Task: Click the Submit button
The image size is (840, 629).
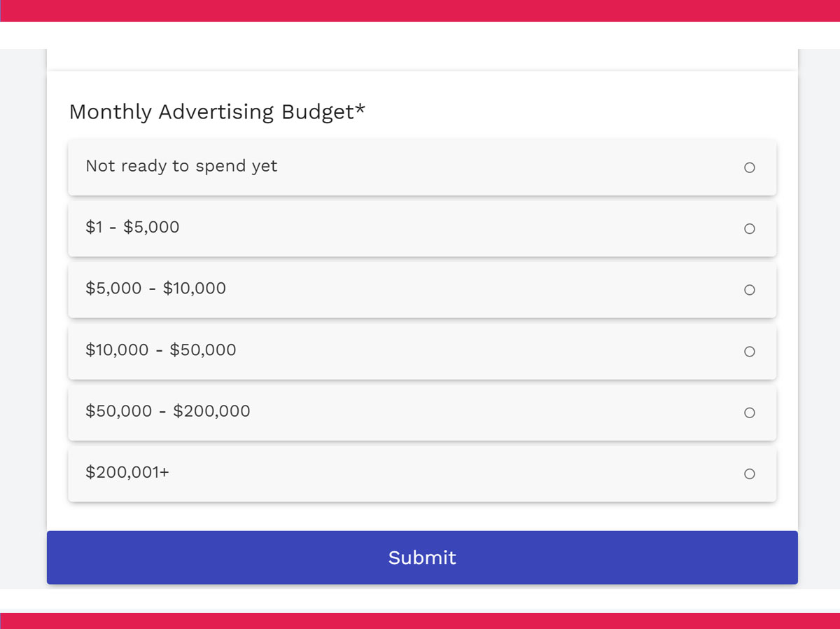Action: coord(421,558)
